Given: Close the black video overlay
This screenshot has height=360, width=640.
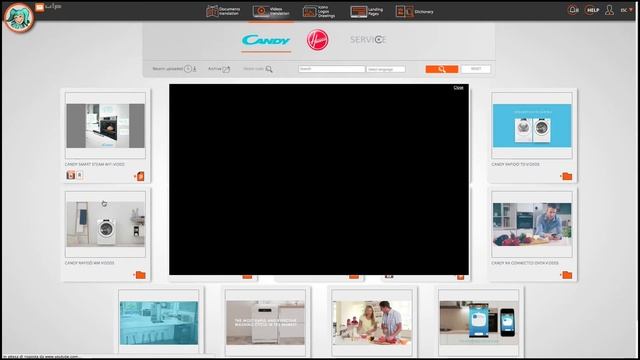Looking at the screenshot, I should [458, 88].
